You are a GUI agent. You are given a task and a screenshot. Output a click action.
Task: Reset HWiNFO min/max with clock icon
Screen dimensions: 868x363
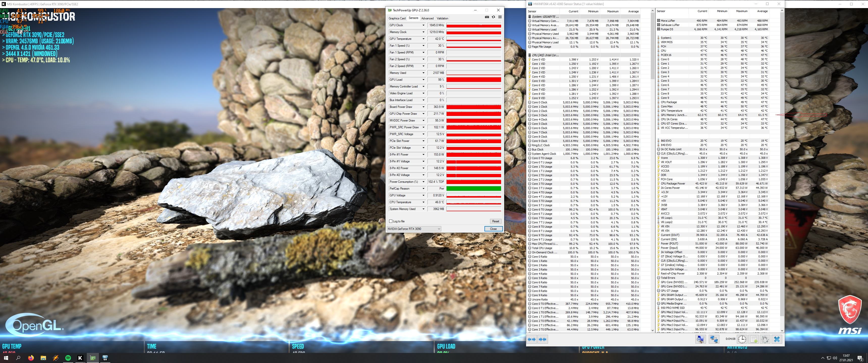click(742, 339)
